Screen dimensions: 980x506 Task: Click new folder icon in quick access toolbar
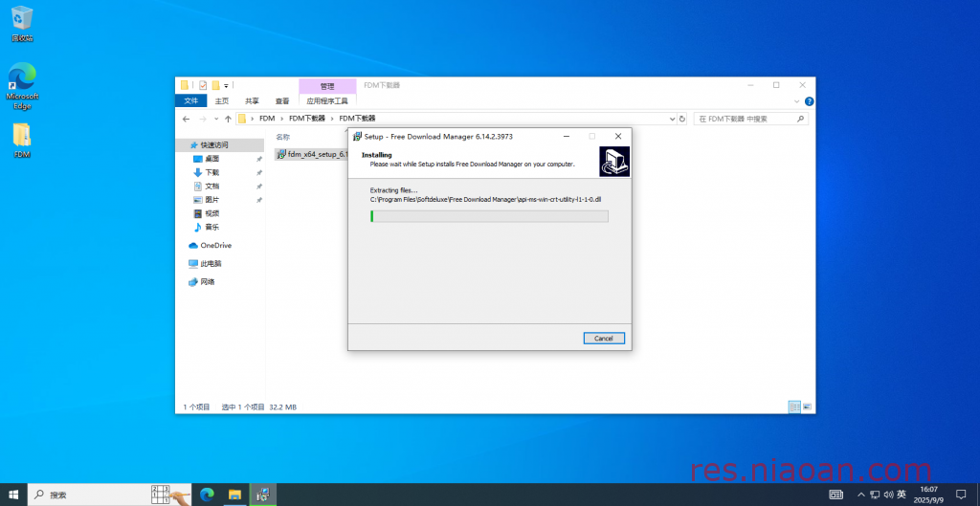pyautogui.click(x=215, y=85)
